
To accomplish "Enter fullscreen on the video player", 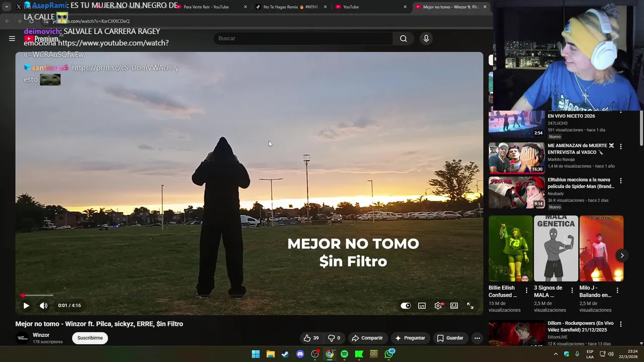I will point(470,306).
